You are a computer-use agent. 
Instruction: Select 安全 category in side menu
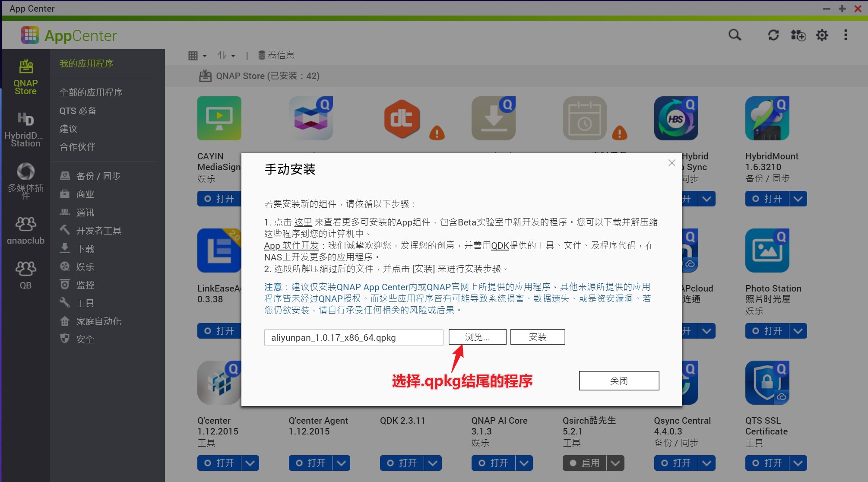click(x=77, y=339)
